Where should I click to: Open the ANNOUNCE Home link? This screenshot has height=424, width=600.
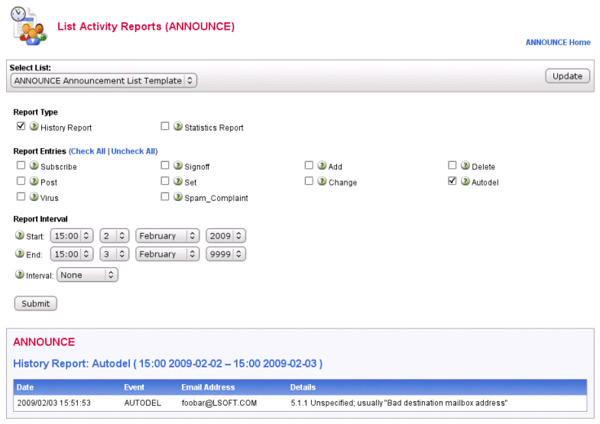coord(558,42)
